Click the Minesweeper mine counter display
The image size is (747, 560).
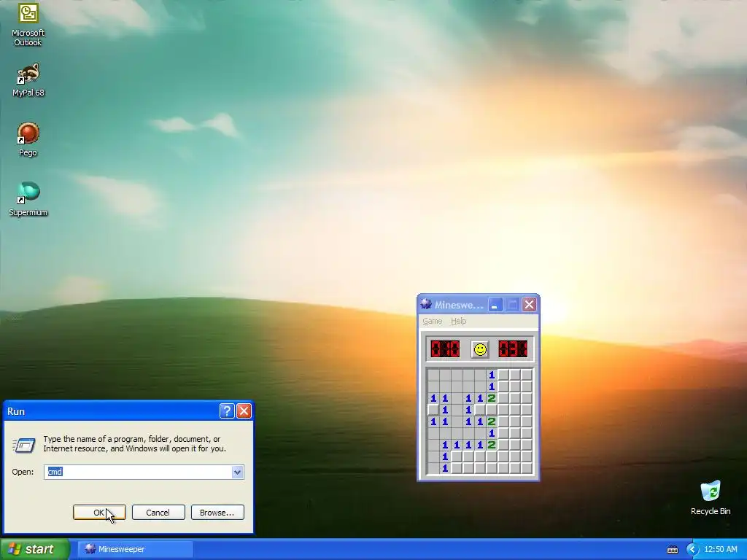(445, 349)
